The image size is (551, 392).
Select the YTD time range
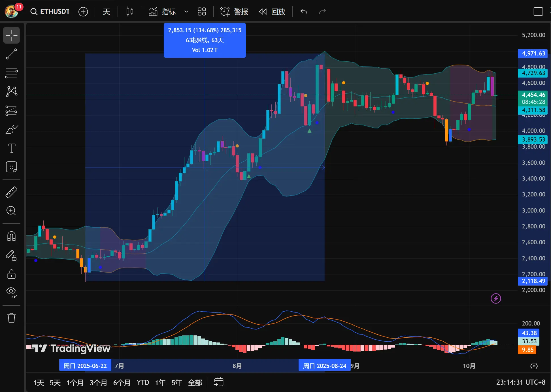click(143, 383)
